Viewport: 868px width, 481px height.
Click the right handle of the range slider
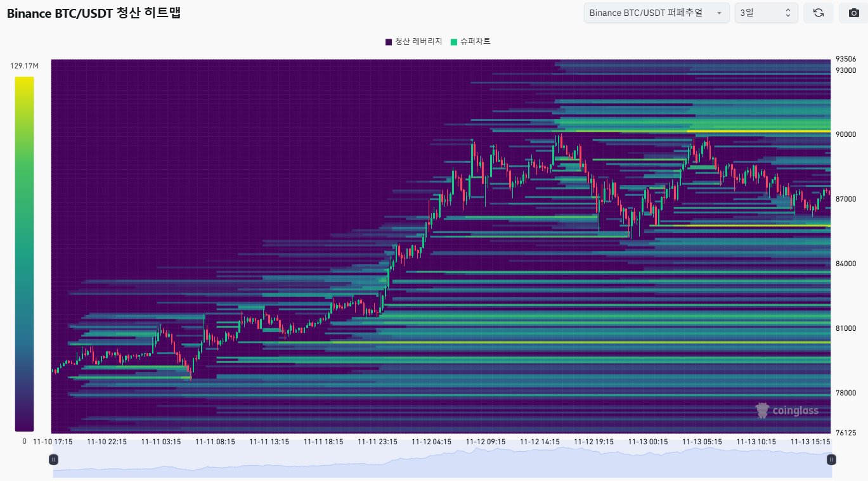(831, 459)
